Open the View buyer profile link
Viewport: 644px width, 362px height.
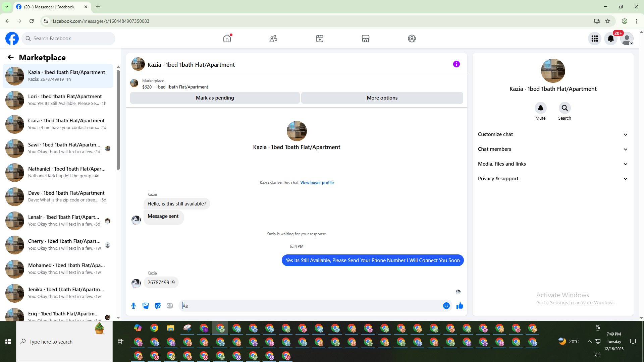point(317,183)
